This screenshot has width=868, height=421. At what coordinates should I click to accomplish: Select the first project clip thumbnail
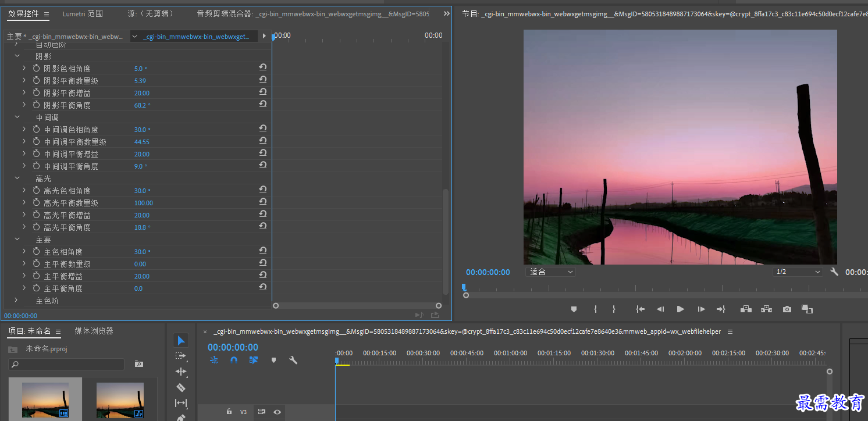(45, 399)
